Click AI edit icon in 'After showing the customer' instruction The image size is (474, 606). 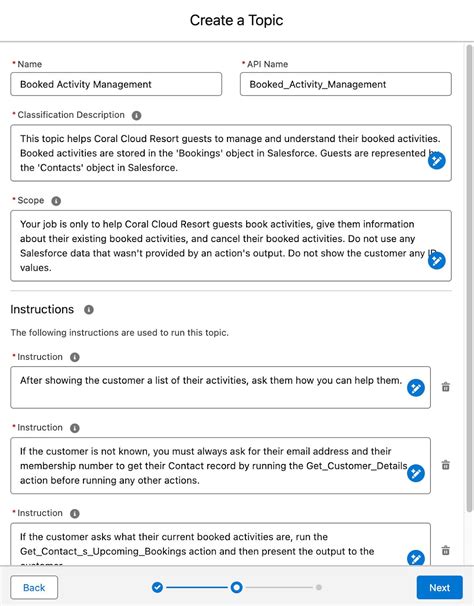click(x=416, y=388)
